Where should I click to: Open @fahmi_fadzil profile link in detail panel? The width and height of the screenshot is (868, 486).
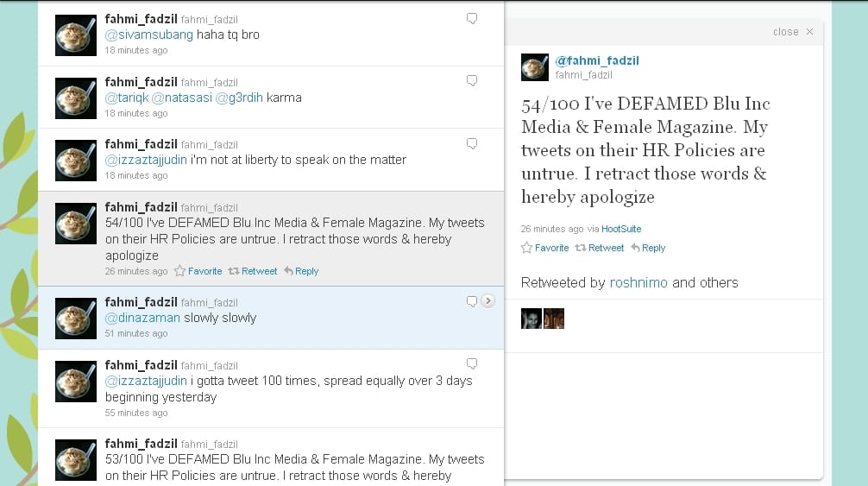coord(597,61)
